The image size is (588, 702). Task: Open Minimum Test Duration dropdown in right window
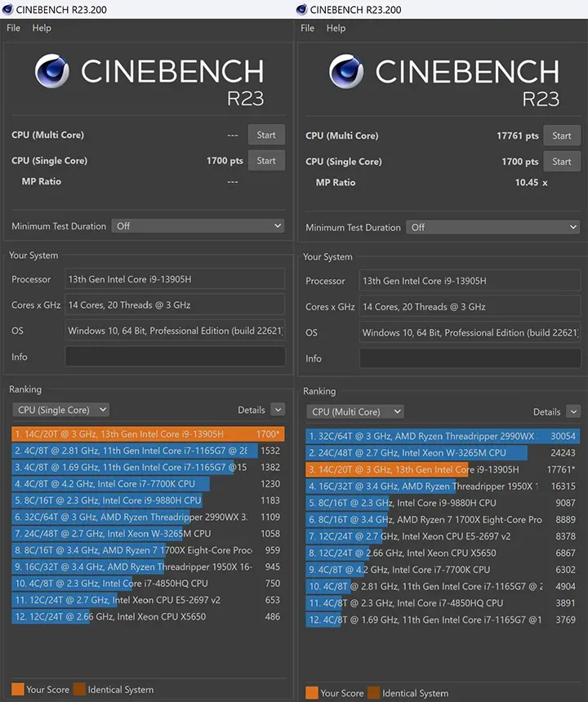[x=492, y=228]
